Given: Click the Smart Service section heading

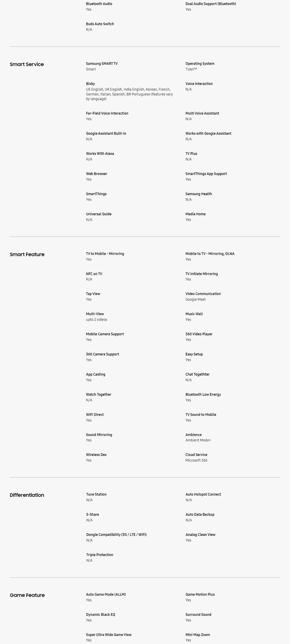Looking at the screenshot, I should [27, 64].
